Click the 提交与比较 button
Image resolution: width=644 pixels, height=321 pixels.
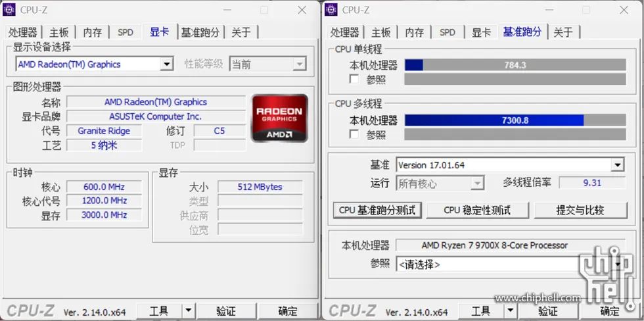580,210
